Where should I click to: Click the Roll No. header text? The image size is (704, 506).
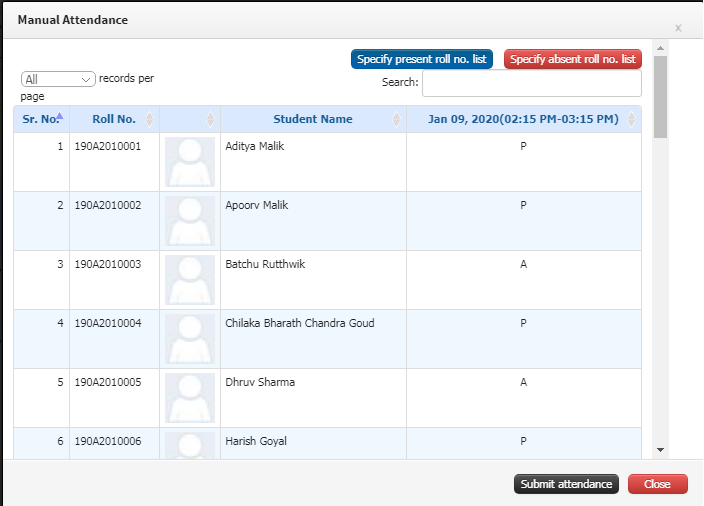click(x=114, y=119)
